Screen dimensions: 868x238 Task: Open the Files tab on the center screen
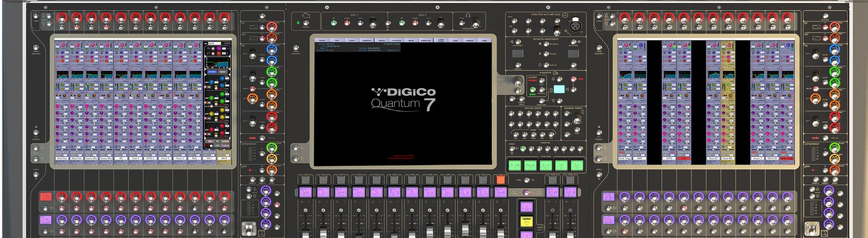tap(337, 40)
